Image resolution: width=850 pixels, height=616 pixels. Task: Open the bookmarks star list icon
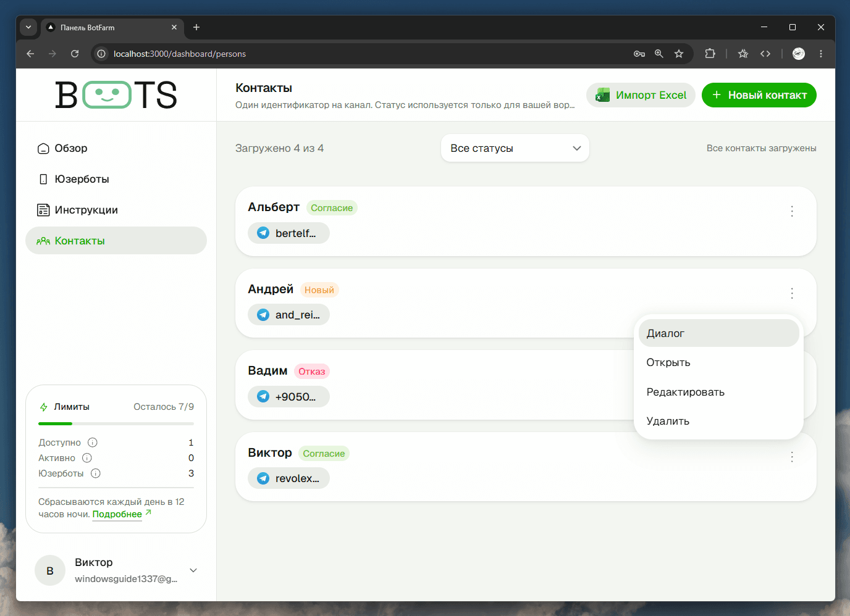(743, 54)
